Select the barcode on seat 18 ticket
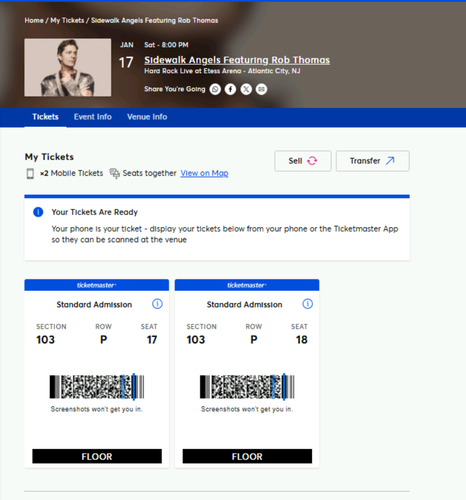This screenshot has width=466, height=500. click(x=247, y=387)
